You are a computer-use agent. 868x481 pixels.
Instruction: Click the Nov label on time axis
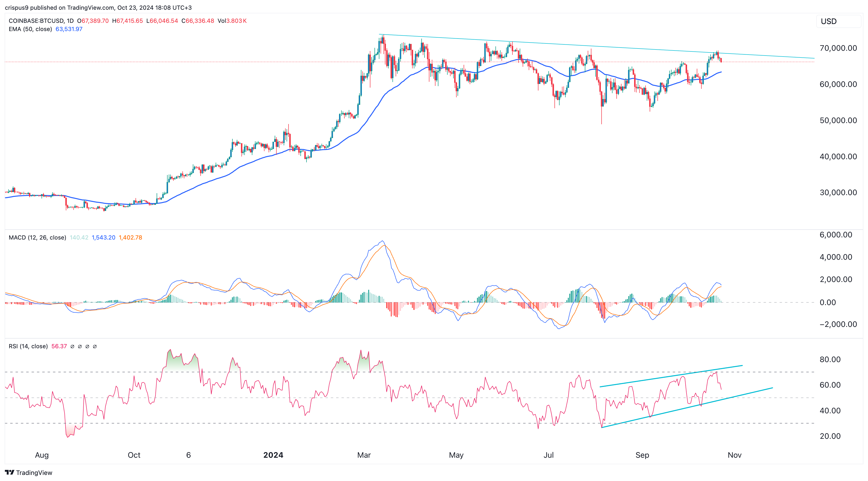point(735,456)
